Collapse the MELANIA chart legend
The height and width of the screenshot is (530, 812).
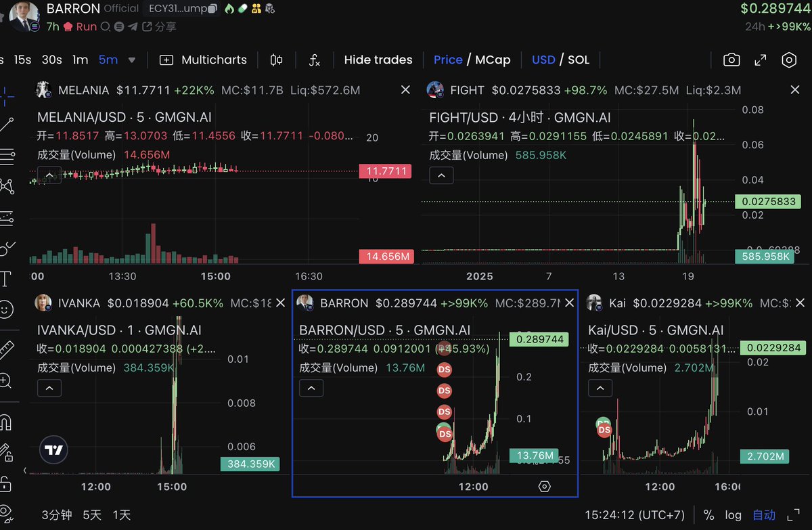(x=49, y=176)
